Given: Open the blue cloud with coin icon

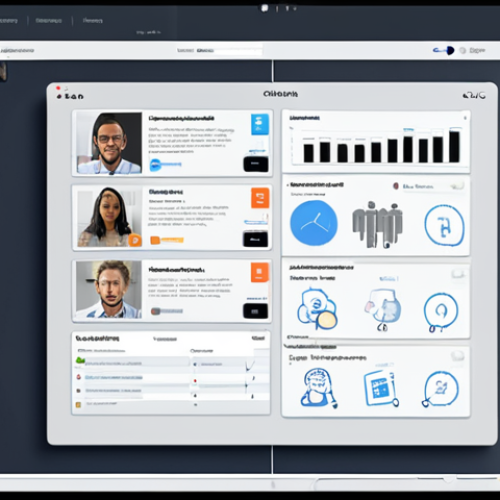Looking at the screenshot, I should pyautogui.click(x=317, y=309).
